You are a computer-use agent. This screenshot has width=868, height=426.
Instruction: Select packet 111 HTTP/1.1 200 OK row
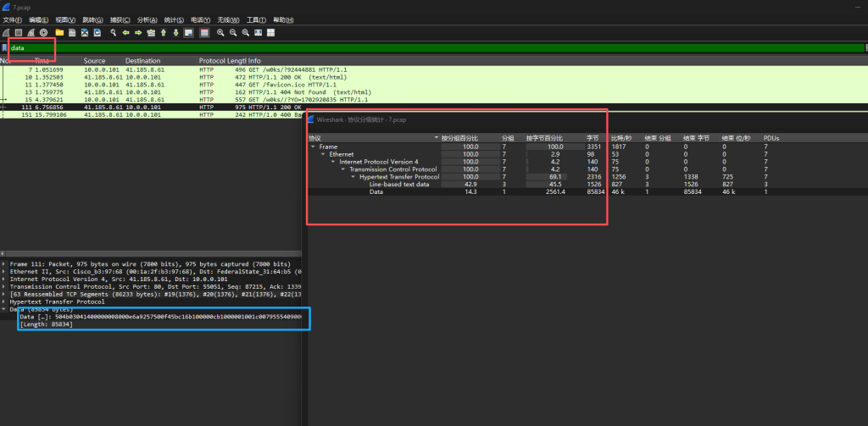153,108
